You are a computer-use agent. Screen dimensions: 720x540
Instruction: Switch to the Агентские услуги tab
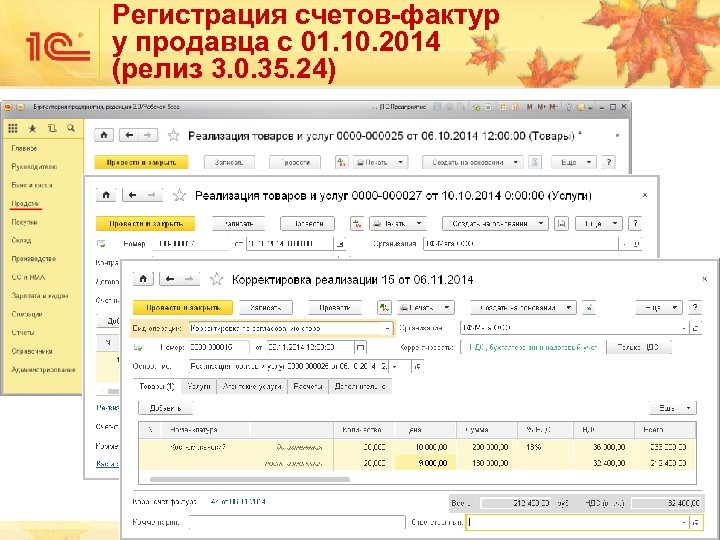tap(252, 386)
